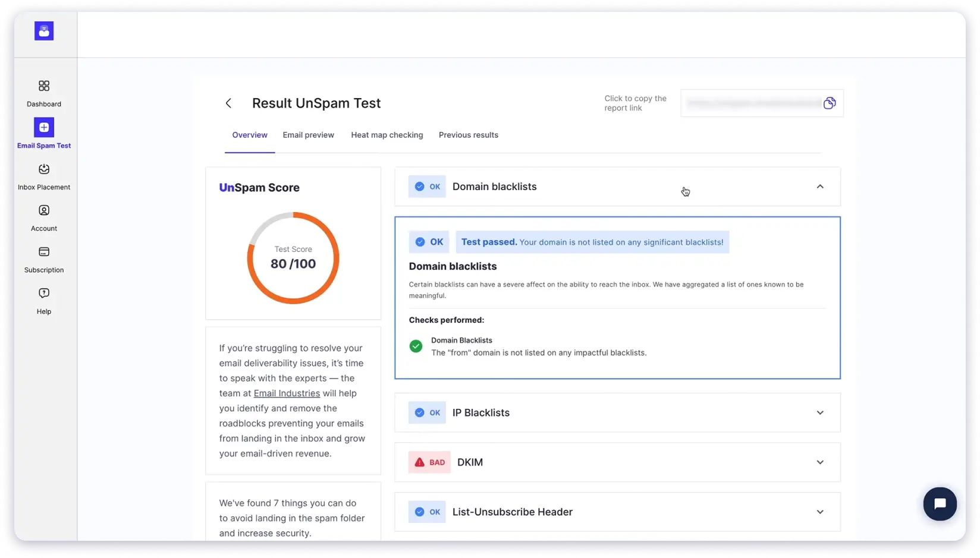Open the chat bubble widget

(940, 504)
